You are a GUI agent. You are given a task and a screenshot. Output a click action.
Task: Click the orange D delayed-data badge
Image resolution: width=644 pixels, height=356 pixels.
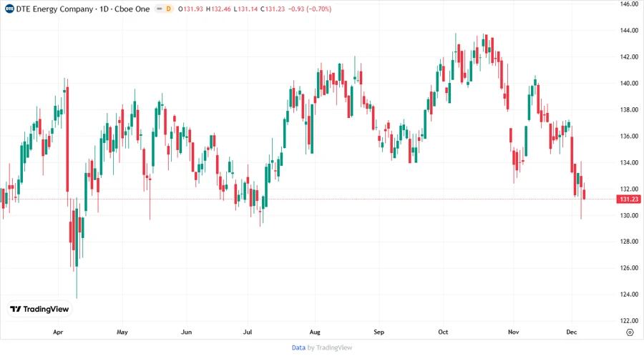168,9
